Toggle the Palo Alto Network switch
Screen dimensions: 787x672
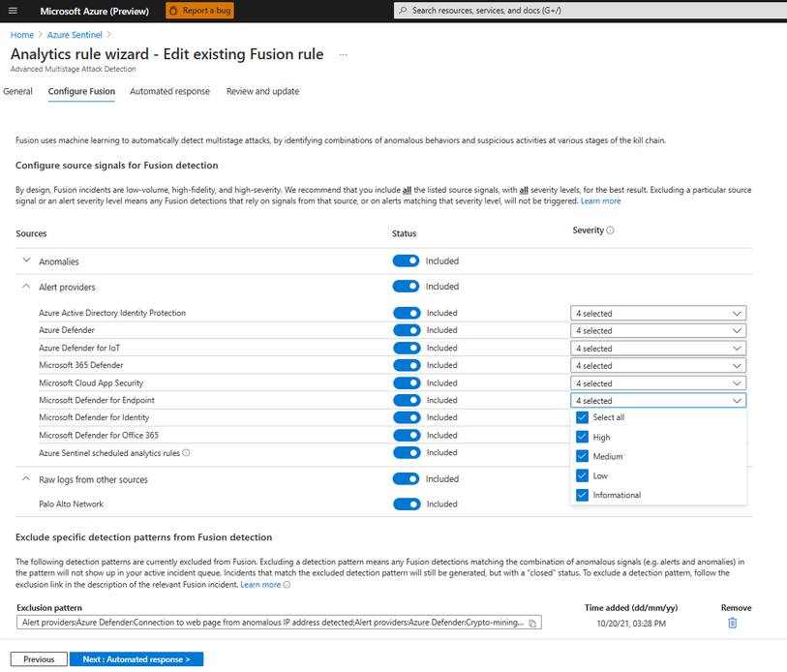tap(407, 504)
